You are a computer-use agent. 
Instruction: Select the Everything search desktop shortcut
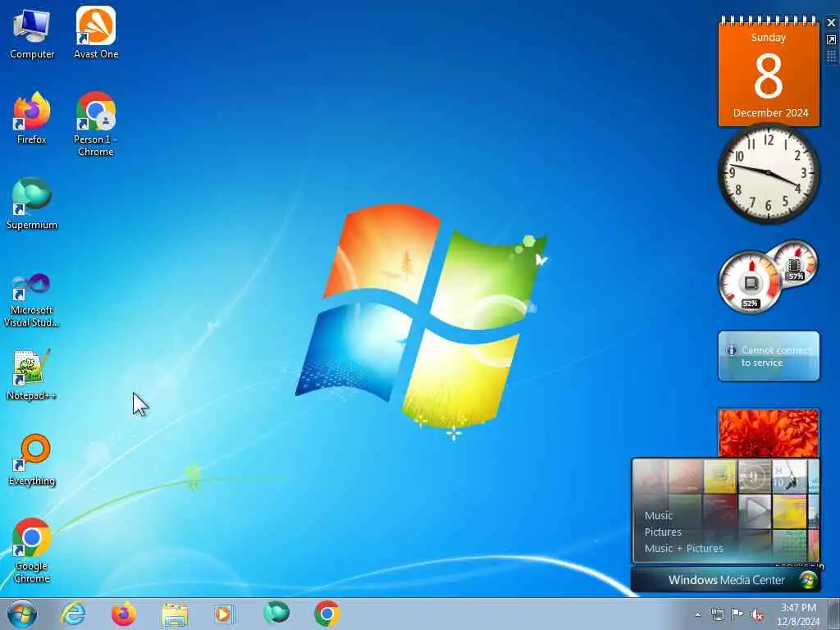pos(32,459)
